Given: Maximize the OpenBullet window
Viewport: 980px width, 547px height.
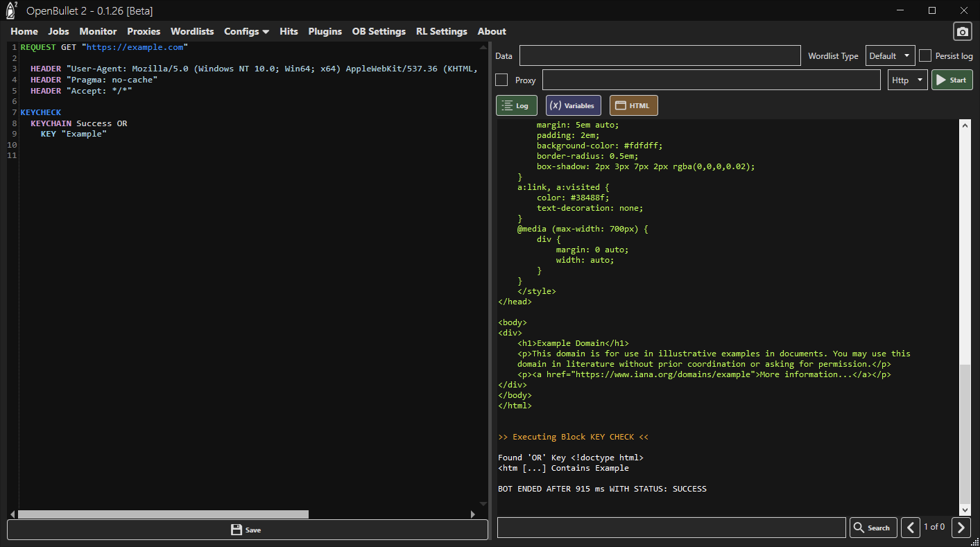Looking at the screenshot, I should pyautogui.click(x=932, y=10).
